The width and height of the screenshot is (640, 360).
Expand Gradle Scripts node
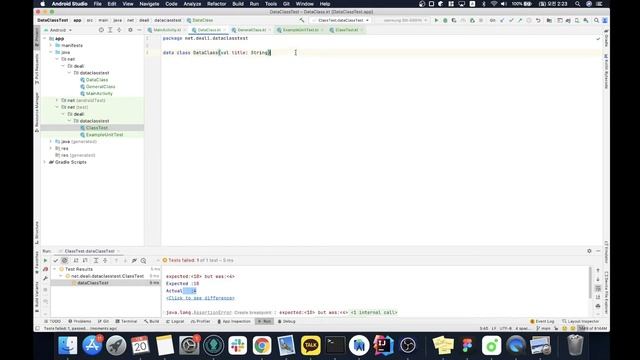[45, 162]
